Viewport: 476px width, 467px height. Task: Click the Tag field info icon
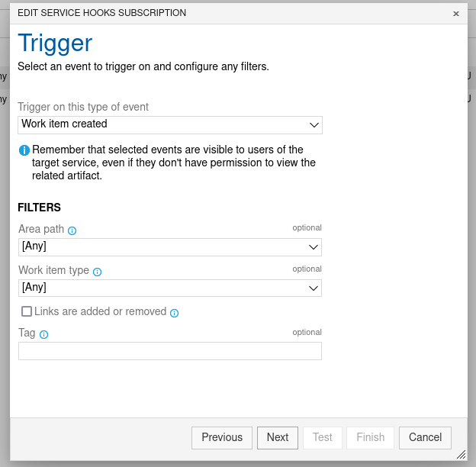[x=44, y=334]
